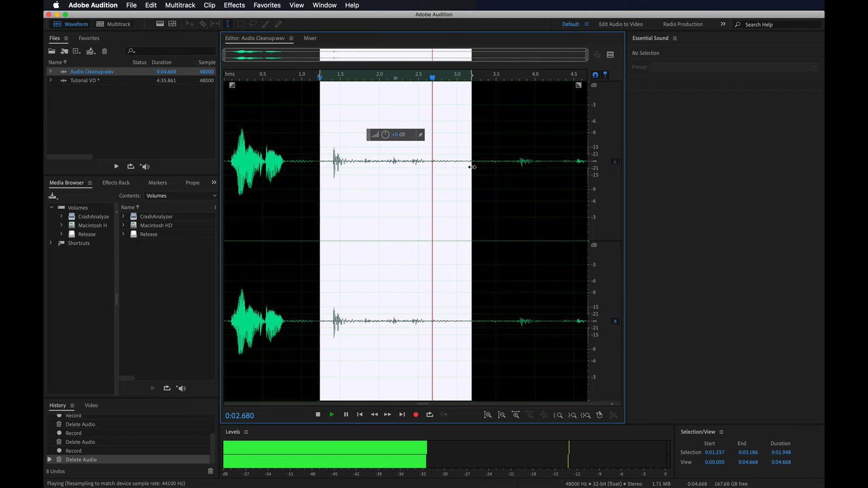Select Edit Audio to Video workspace

coord(621,24)
